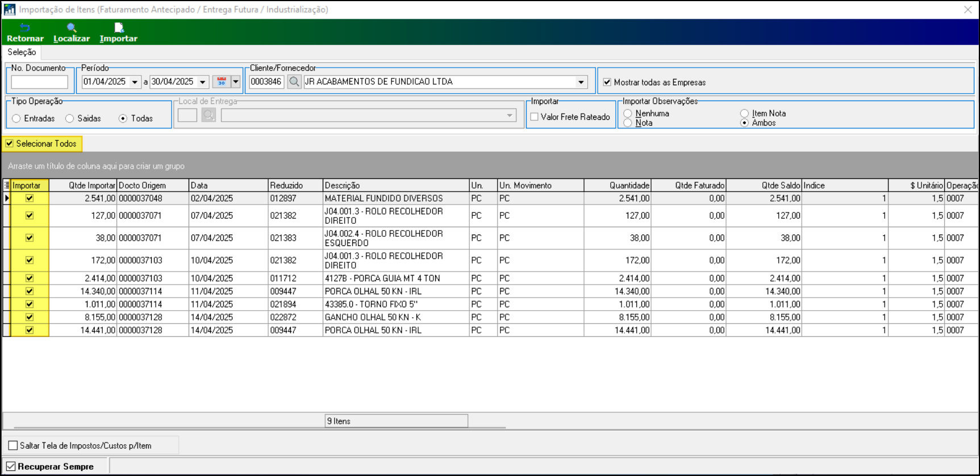Image resolution: width=980 pixels, height=476 pixels.
Task: Sort by Descrição column header
Action: click(x=396, y=185)
